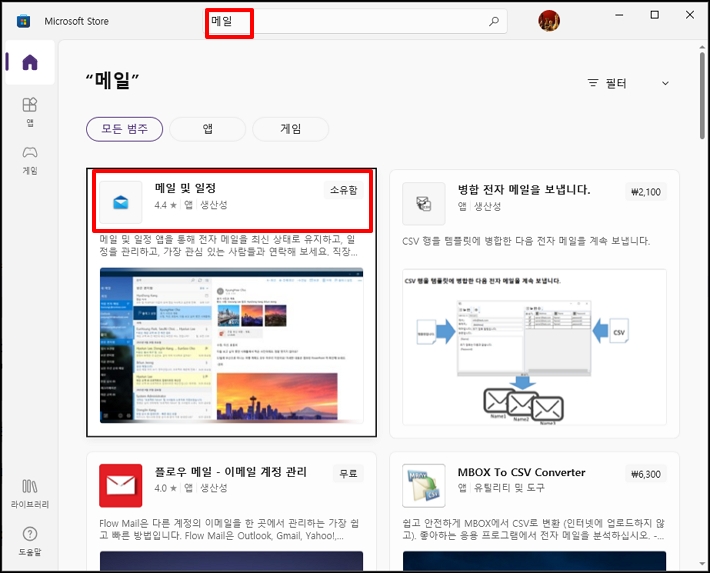
Task: Click the 무료 button for Flow Mail
Action: [348, 473]
